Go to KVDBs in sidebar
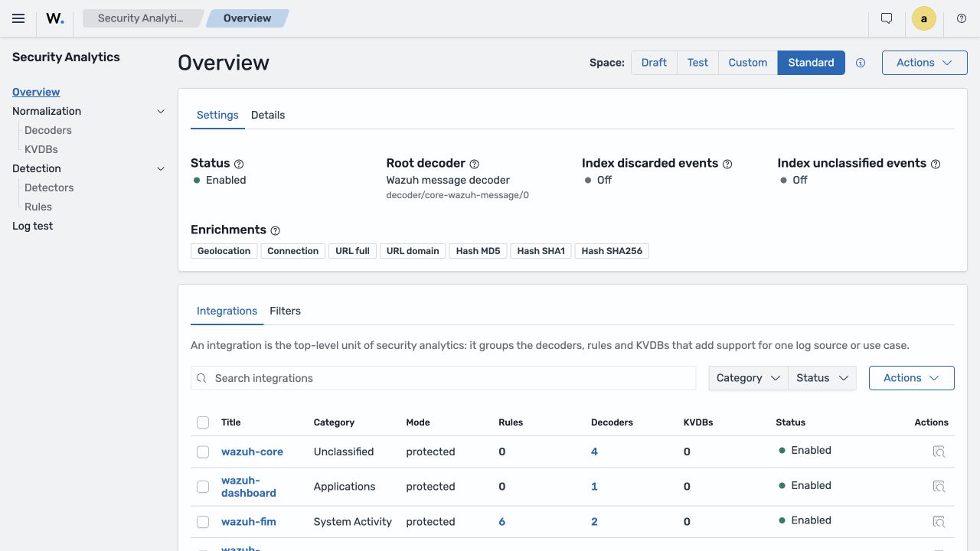The height and width of the screenshot is (551, 980). point(41,149)
